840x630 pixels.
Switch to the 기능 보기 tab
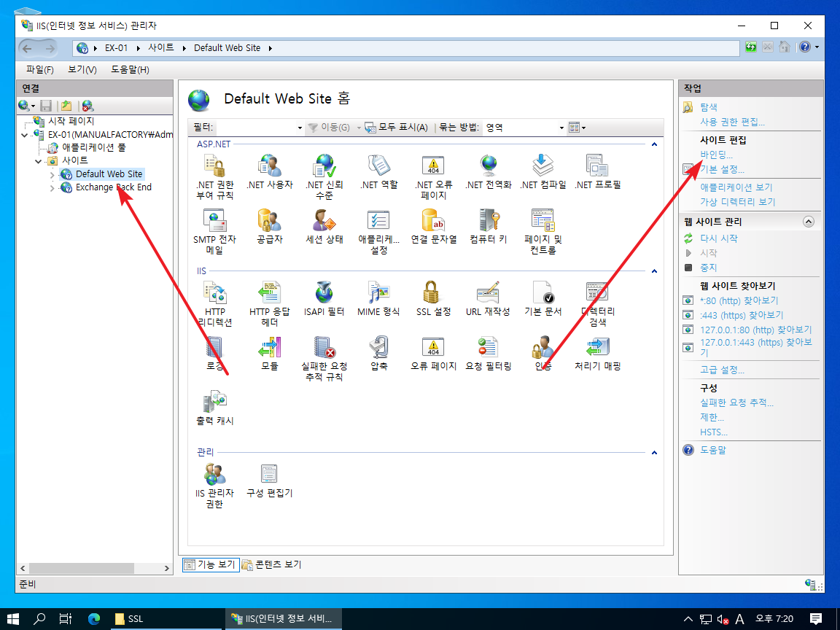pos(210,564)
